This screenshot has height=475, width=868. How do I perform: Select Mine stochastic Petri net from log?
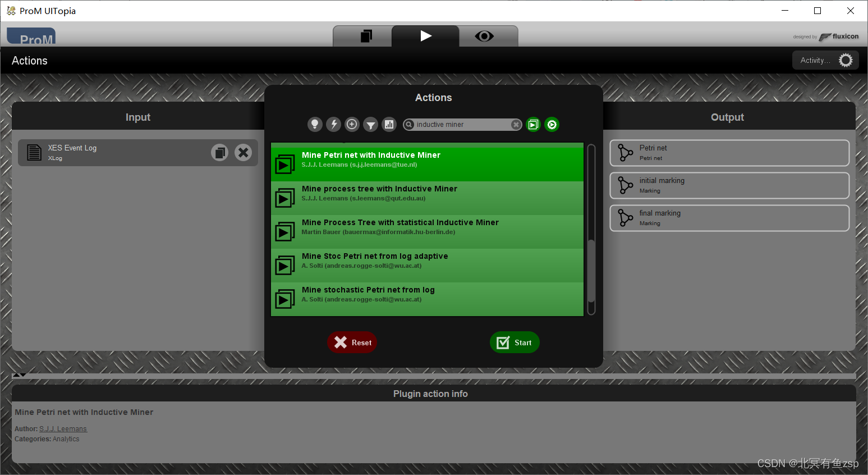pyautogui.click(x=427, y=299)
